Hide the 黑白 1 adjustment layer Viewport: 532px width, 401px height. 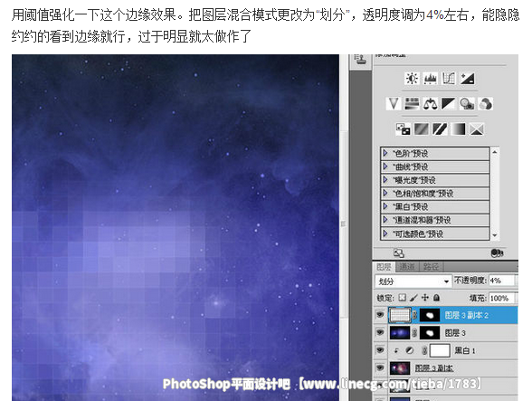[380, 350]
